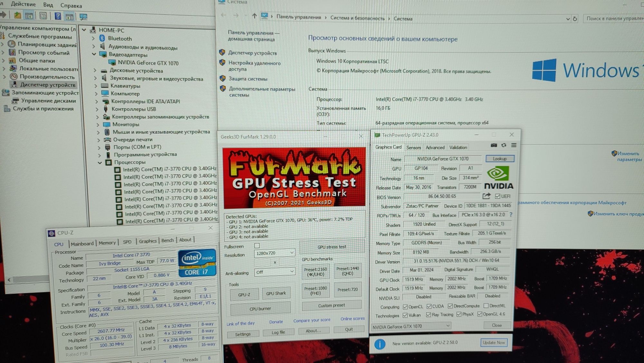Toggle the Ray Tracing checkbox
Screen dimensions: 644x363
pos(428,315)
